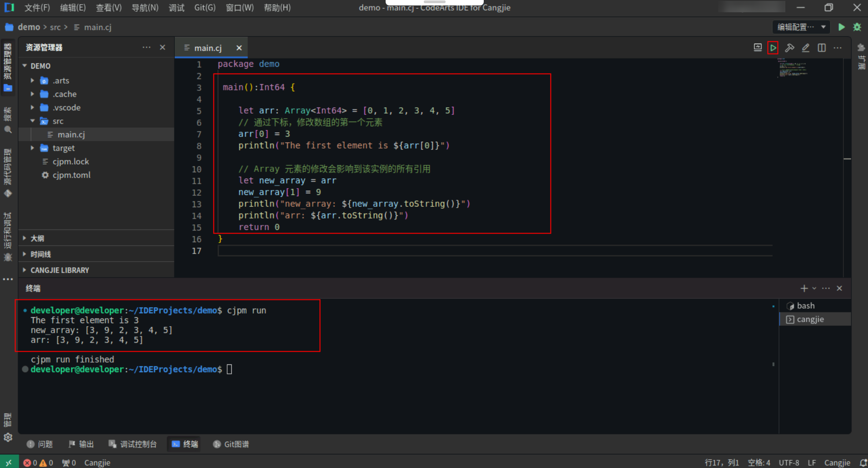Expand the 时间线 timeline section

pos(96,254)
